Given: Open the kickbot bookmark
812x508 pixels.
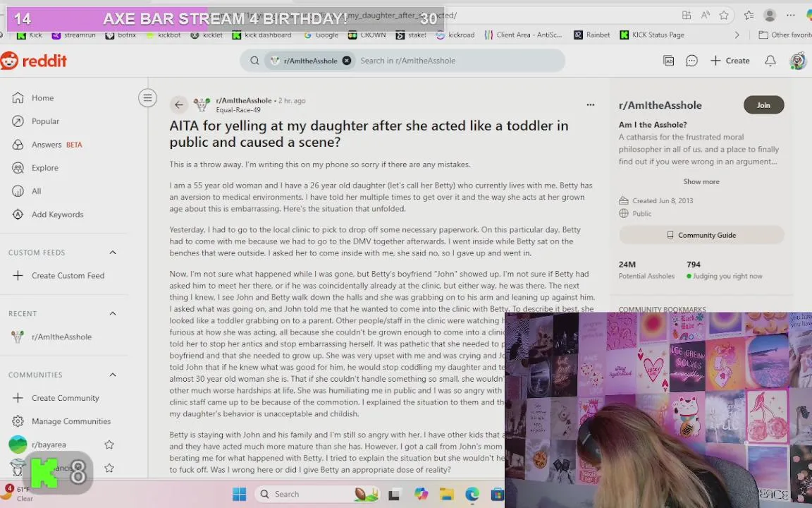Looking at the screenshot, I should coord(163,35).
